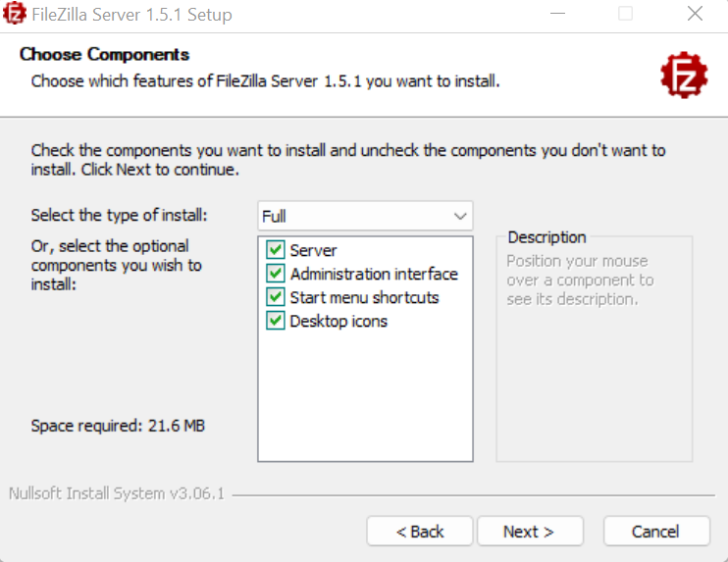Click the dropdown chevron arrow beside Full
The image size is (728, 562).
click(460, 216)
